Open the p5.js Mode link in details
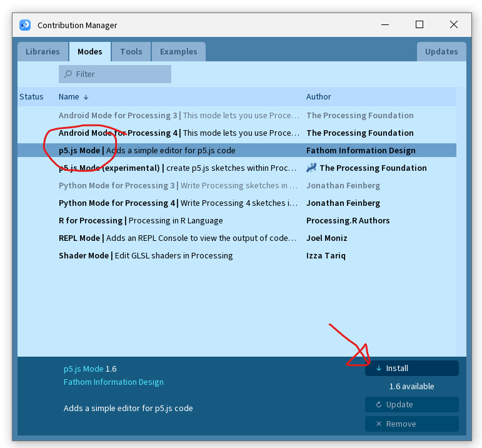482x448 pixels. tap(83, 369)
